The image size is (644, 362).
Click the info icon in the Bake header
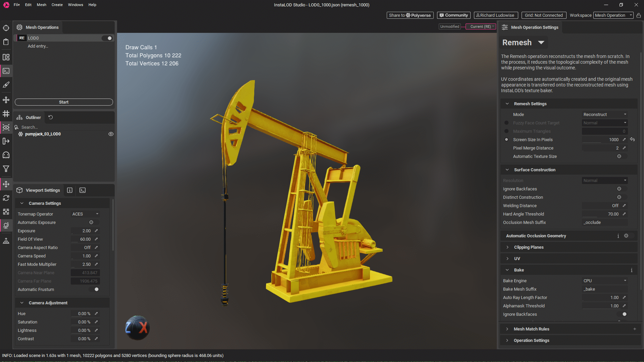point(632,270)
